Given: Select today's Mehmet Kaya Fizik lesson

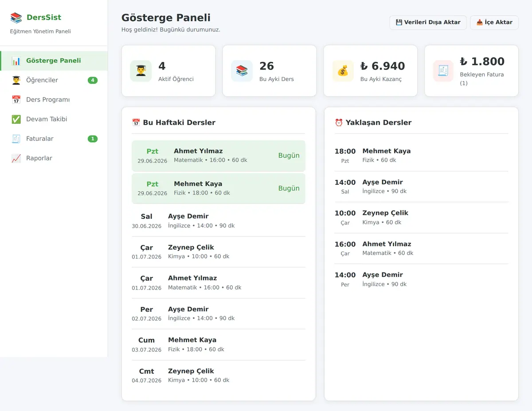Looking at the screenshot, I should click(219, 188).
